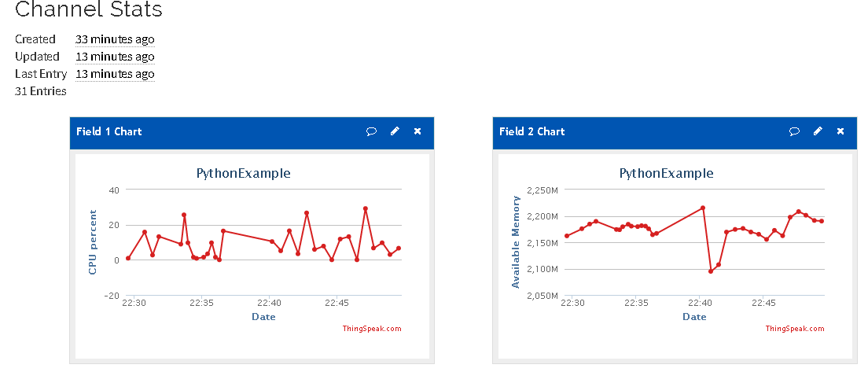This screenshot has width=868, height=383.
Task: Click the Available Memory axis label
Action: (x=516, y=242)
